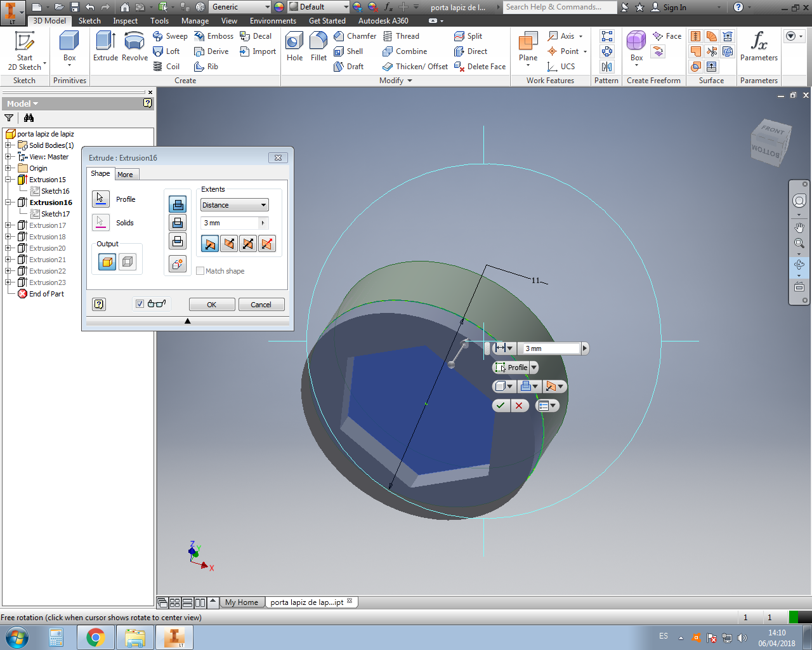The height and width of the screenshot is (650, 812).
Task: Expand the Extrusion17 tree node
Action: [8, 225]
